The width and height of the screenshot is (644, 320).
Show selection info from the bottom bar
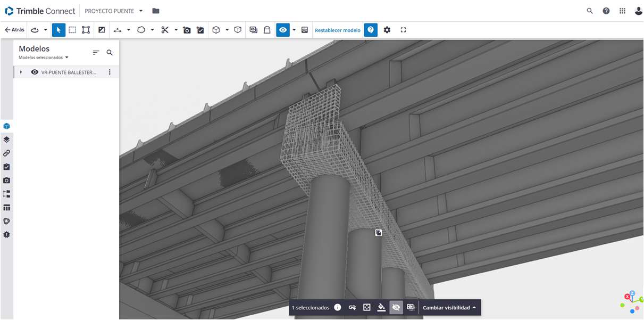338,307
